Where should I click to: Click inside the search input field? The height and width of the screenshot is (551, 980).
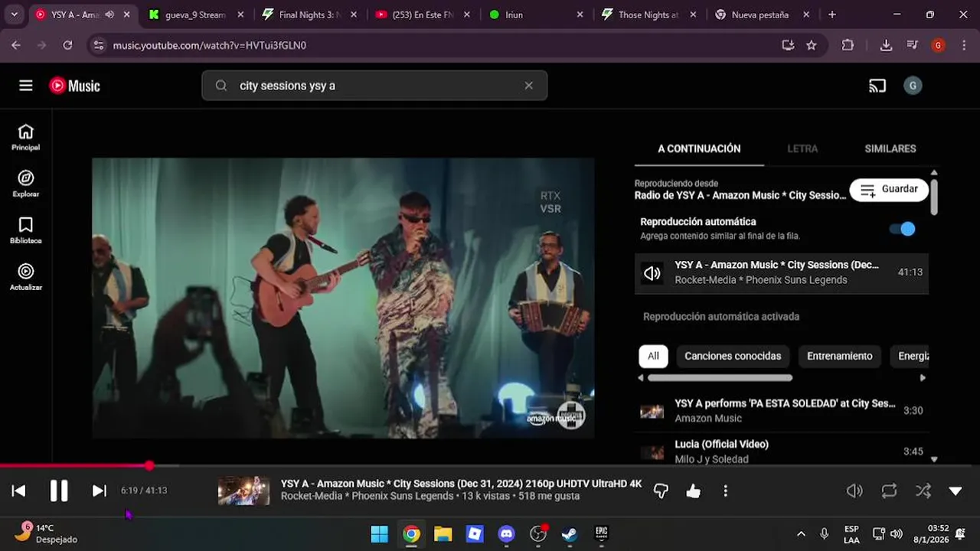click(x=375, y=86)
